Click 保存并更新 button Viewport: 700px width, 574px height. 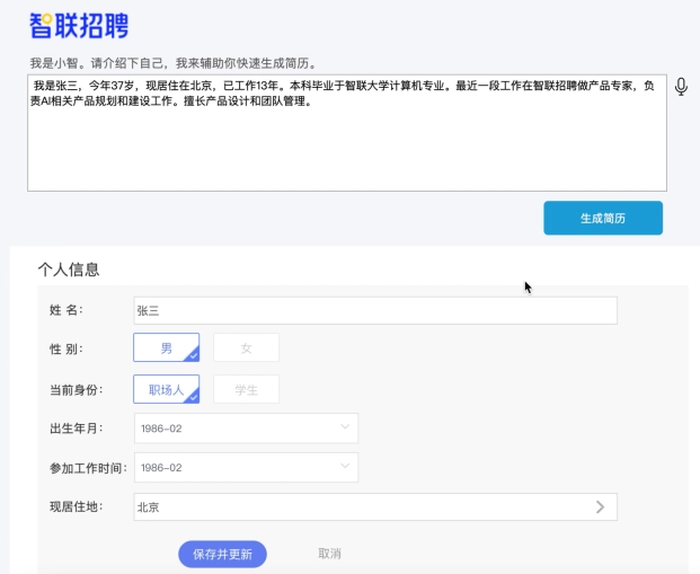pyautogui.click(x=222, y=554)
